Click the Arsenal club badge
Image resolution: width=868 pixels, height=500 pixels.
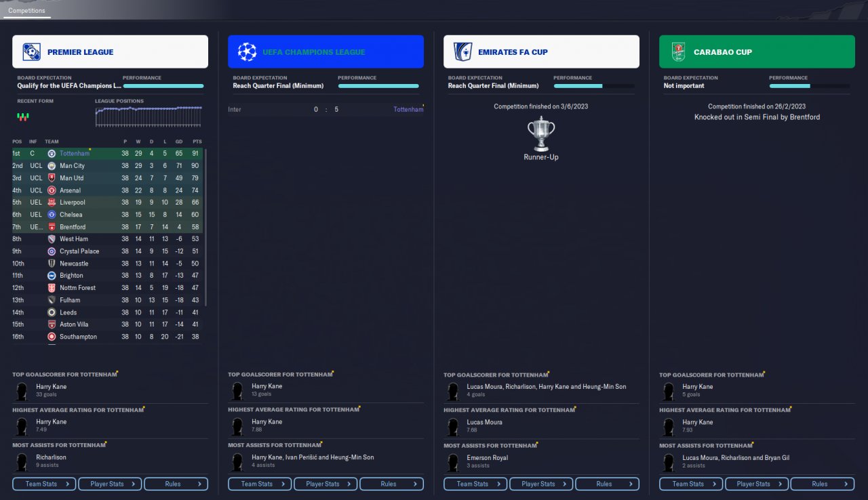[x=52, y=190]
